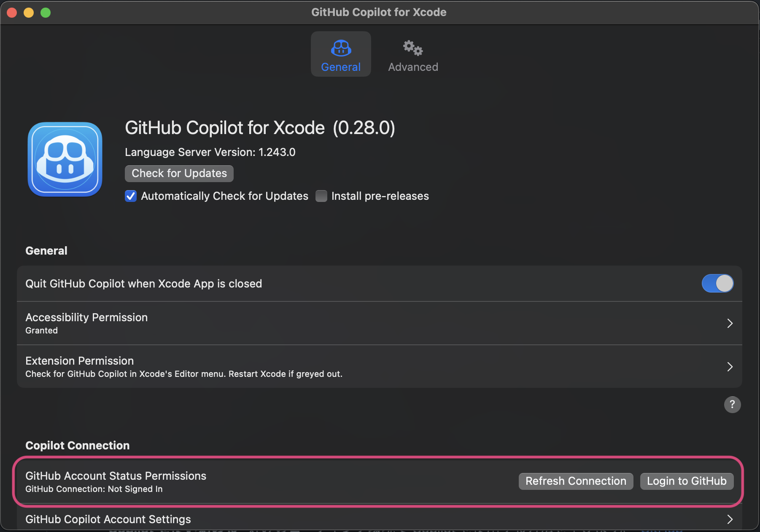Click the green full-screen window button
The width and height of the screenshot is (760, 532).
click(x=46, y=13)
